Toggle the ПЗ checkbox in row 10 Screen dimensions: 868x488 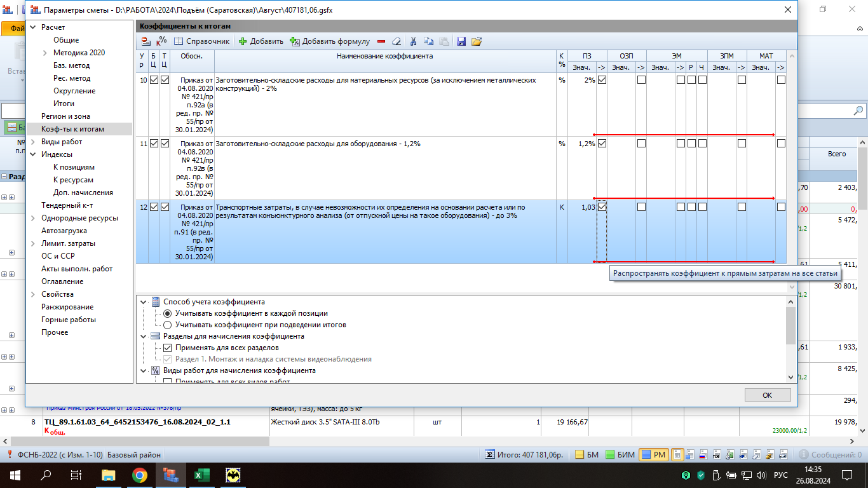point(602,80)
